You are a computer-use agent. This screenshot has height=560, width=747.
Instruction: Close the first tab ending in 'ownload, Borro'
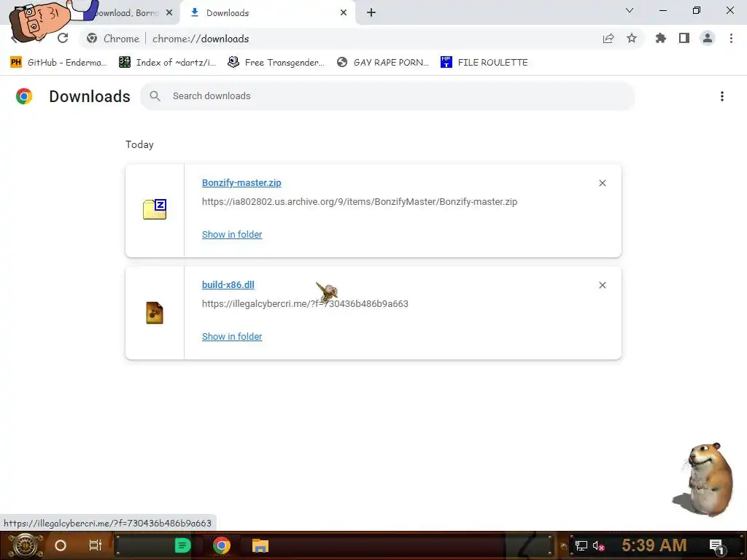169,13
